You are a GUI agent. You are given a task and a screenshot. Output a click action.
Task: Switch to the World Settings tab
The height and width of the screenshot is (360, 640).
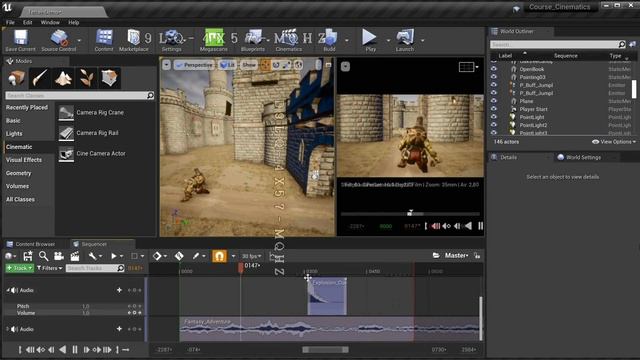583,157
